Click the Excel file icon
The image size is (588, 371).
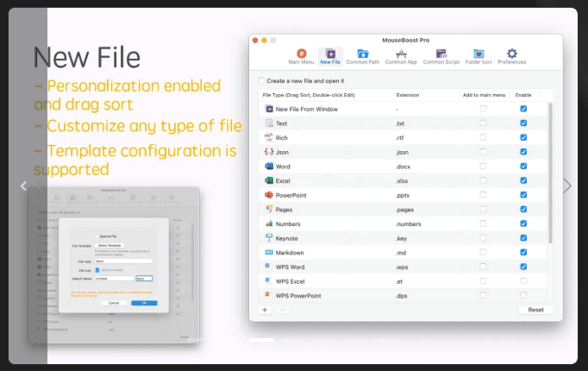tap(269, 180)
